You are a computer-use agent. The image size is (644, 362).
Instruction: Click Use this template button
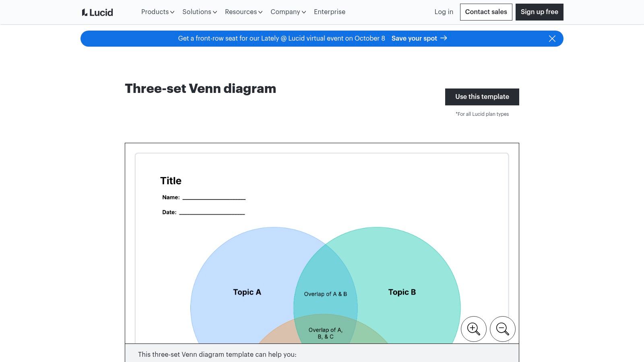(x=482, y=97)
